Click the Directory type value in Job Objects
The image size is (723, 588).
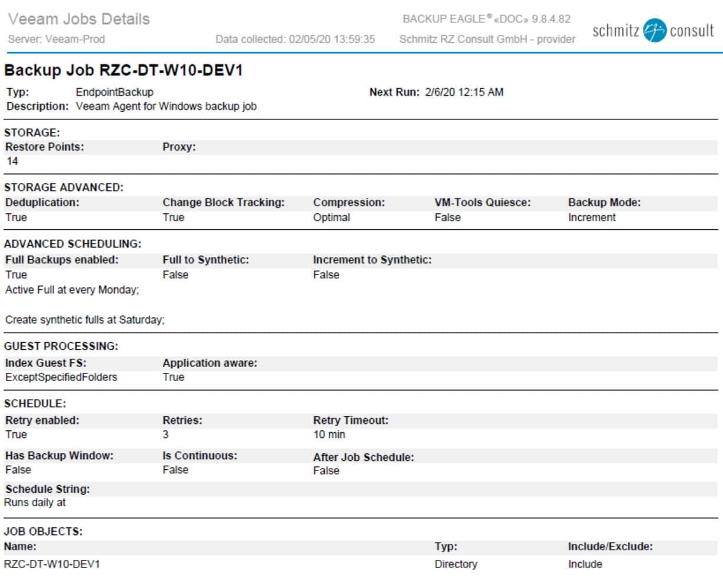[x=455, y=564]
